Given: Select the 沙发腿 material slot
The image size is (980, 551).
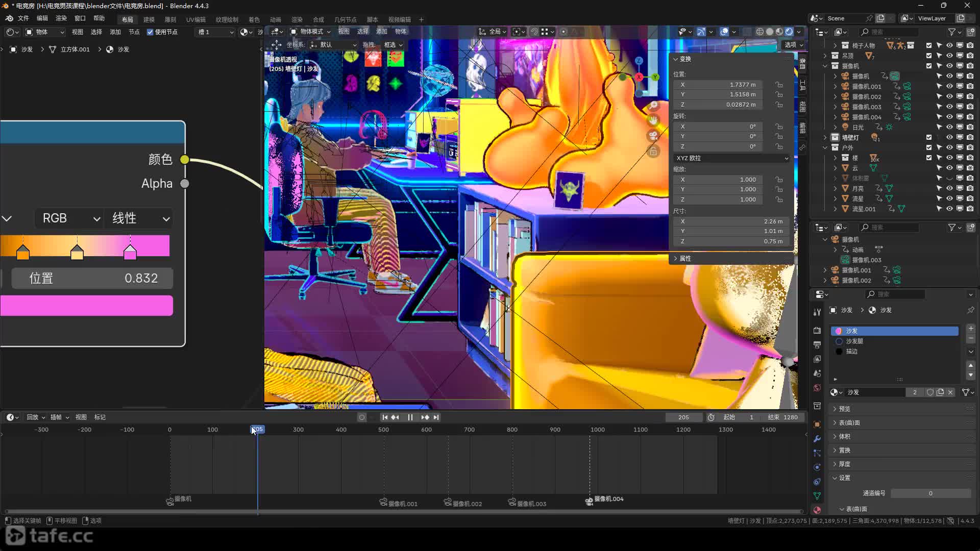Looking at the screenshot, I should click(854, 341).
